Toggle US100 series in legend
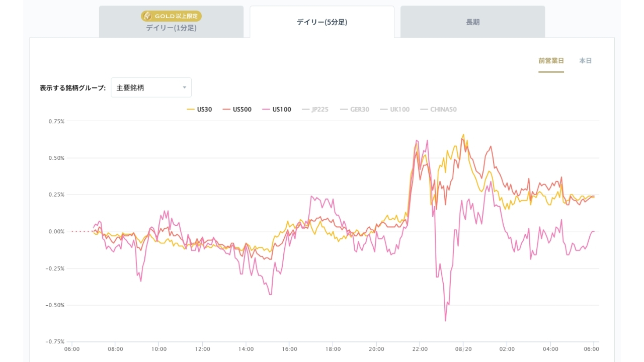This screenshot has width=644, height=362. pyautogui.click(x=276, y=110)
